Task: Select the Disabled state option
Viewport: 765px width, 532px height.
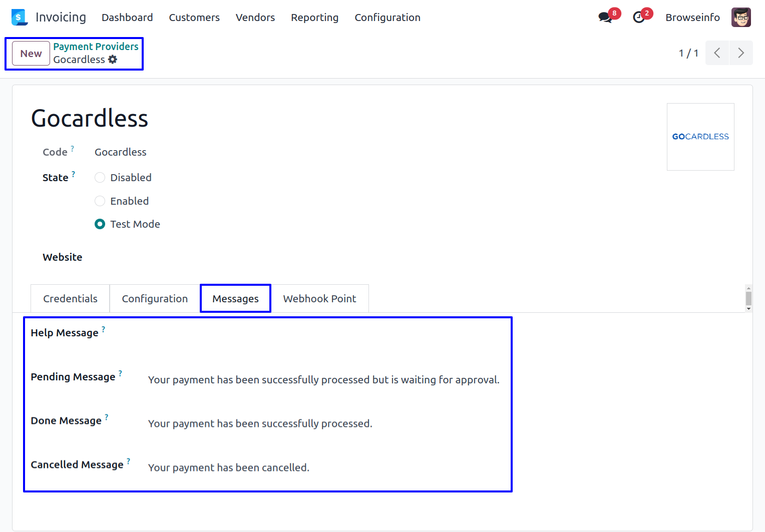Action: (x=100, y=178)
